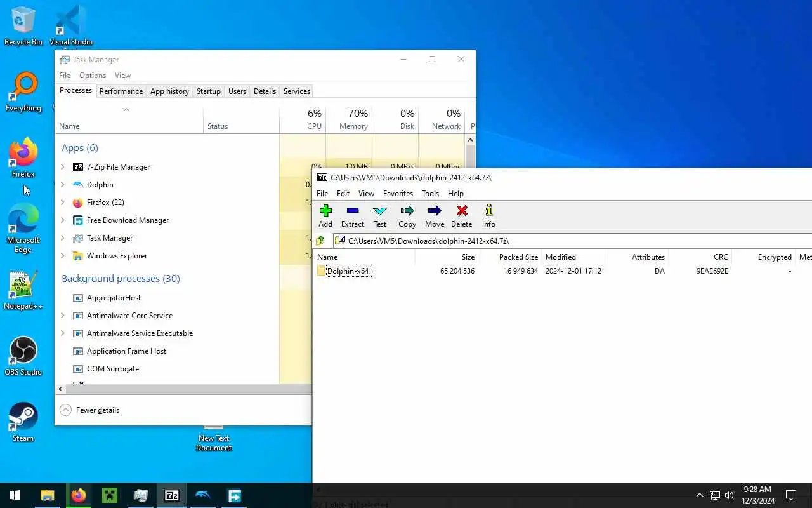Click the Firefox taskbar icon

coord(79,495)
